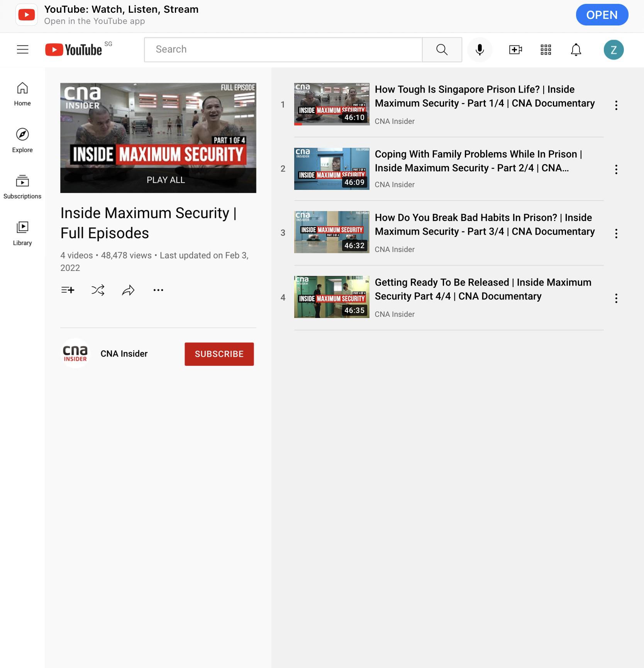Screen dimensions: 644x668
Task: Click 'Inside Maximum Security | Full Episodes' heading
Action: (149, 223)
